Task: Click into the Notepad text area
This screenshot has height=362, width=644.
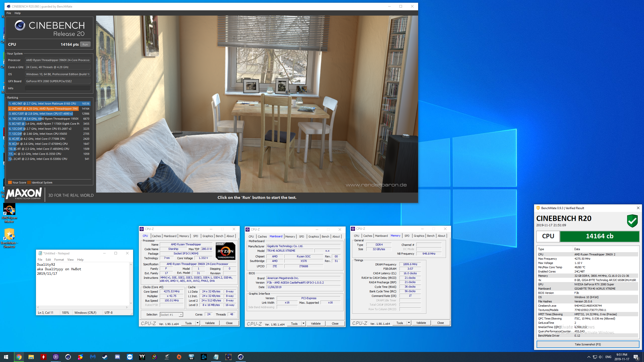Action: pyautogui.click(x=83, y=284)
